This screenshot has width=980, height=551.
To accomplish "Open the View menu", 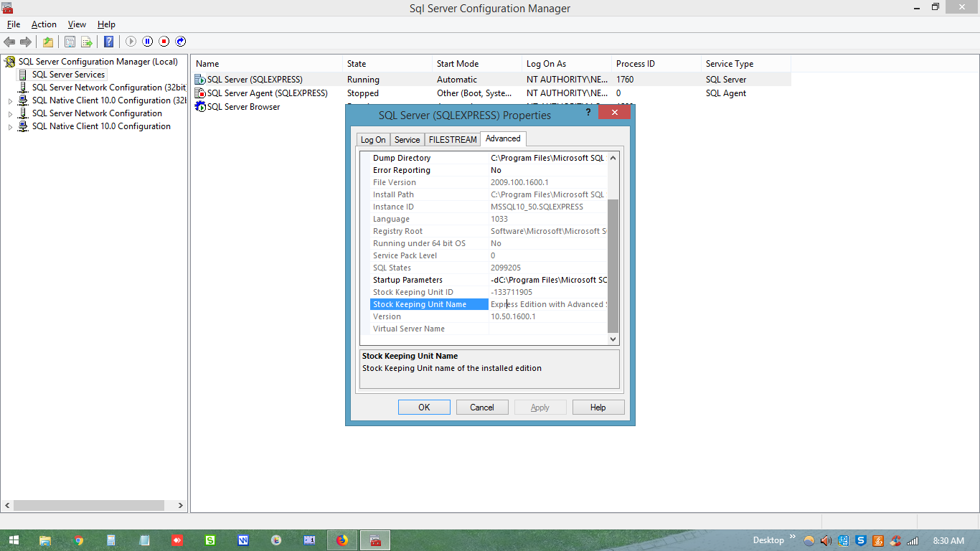I will coord(77,24).
